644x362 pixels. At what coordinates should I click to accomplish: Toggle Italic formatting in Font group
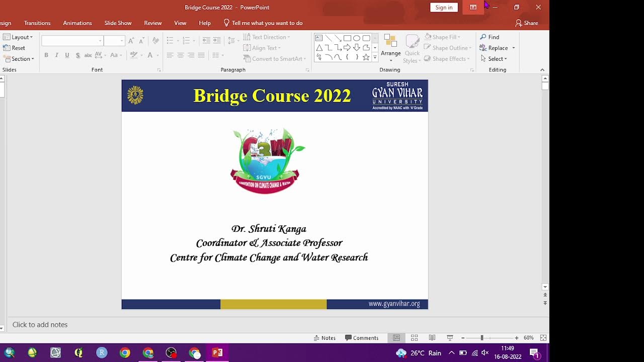(x=56, y=55)
